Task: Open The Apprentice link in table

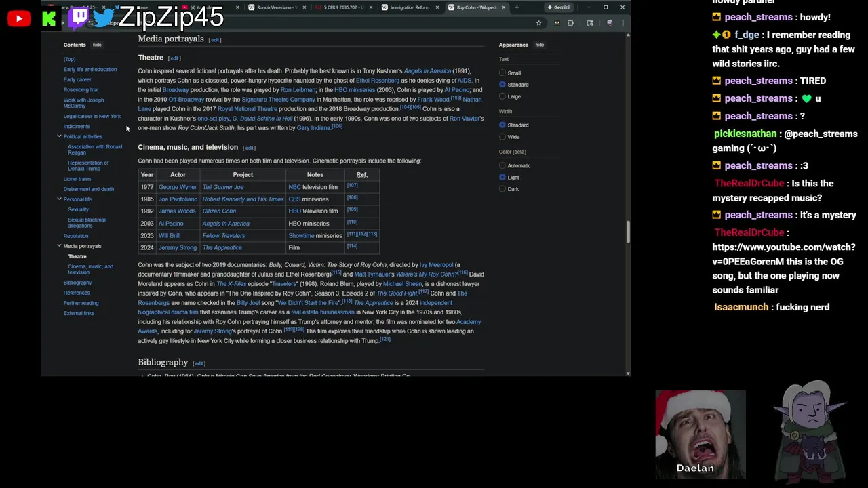Action: pos(222,248)
